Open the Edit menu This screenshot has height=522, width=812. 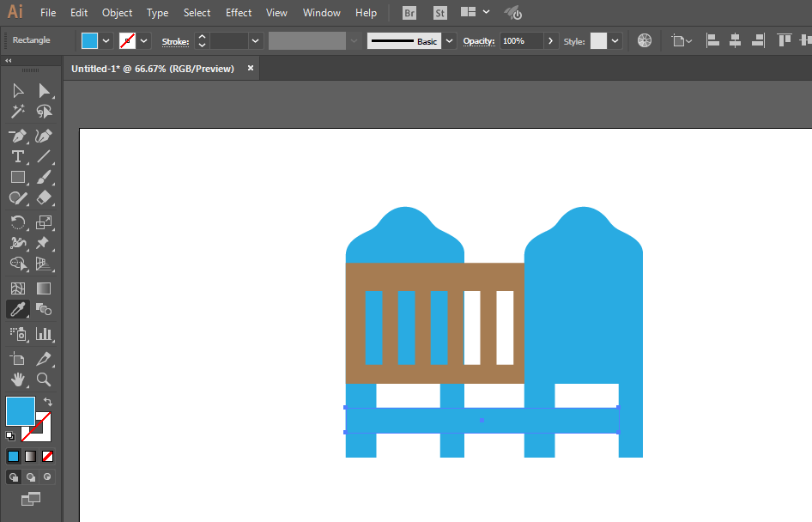coord(79,12)
